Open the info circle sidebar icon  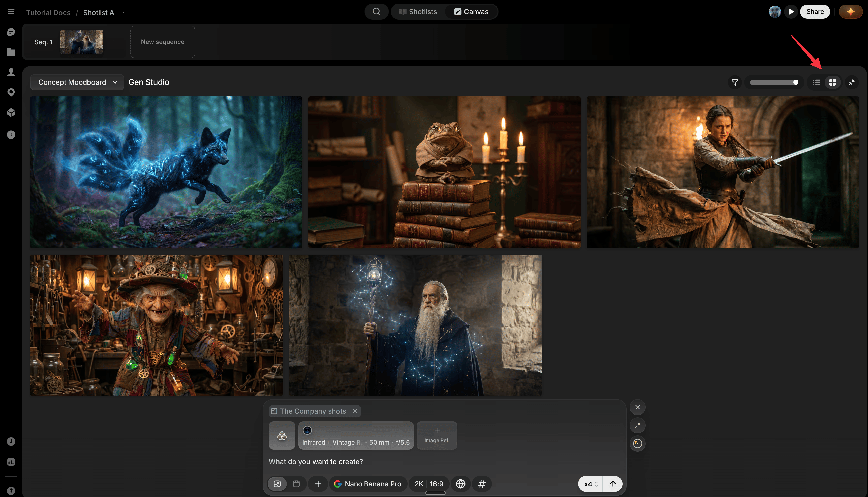tap(11, 134)
